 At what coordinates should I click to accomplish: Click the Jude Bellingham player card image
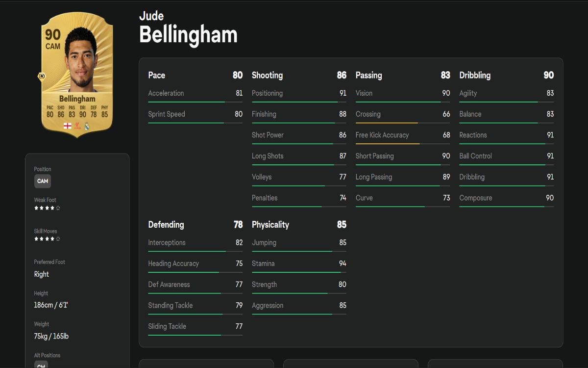click(77, 74)
